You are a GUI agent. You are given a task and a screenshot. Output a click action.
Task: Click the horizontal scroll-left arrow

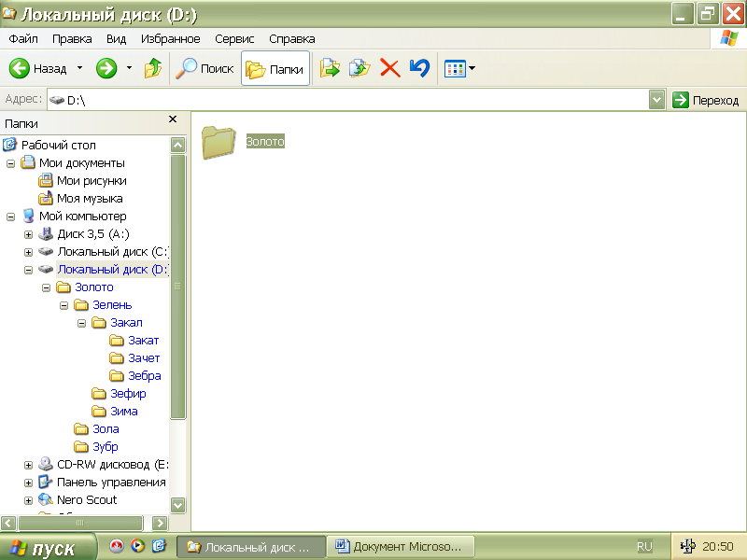tap(8, 524)
